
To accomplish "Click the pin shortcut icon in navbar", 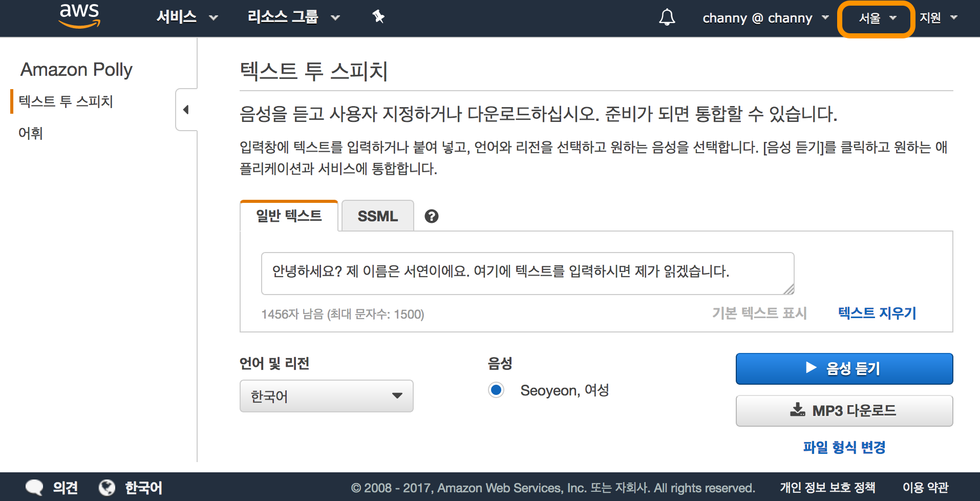I will point(378,17).
